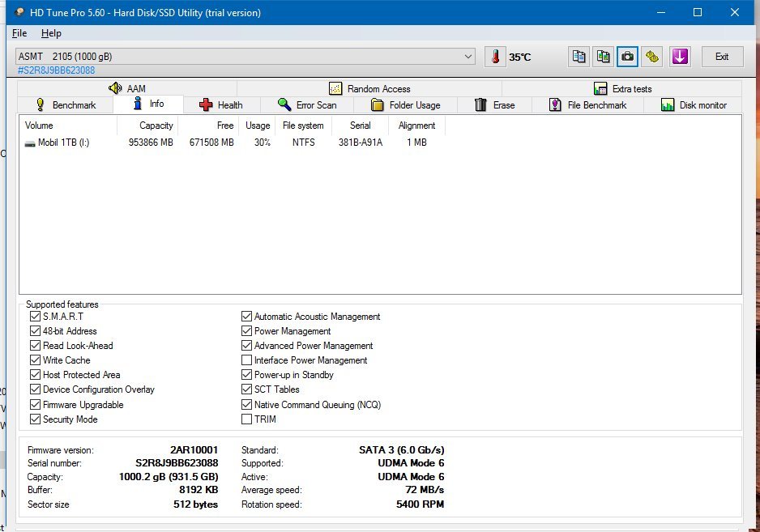Open the Help menu
Viewport: 760px width, 532px height.
pos(51,33)
